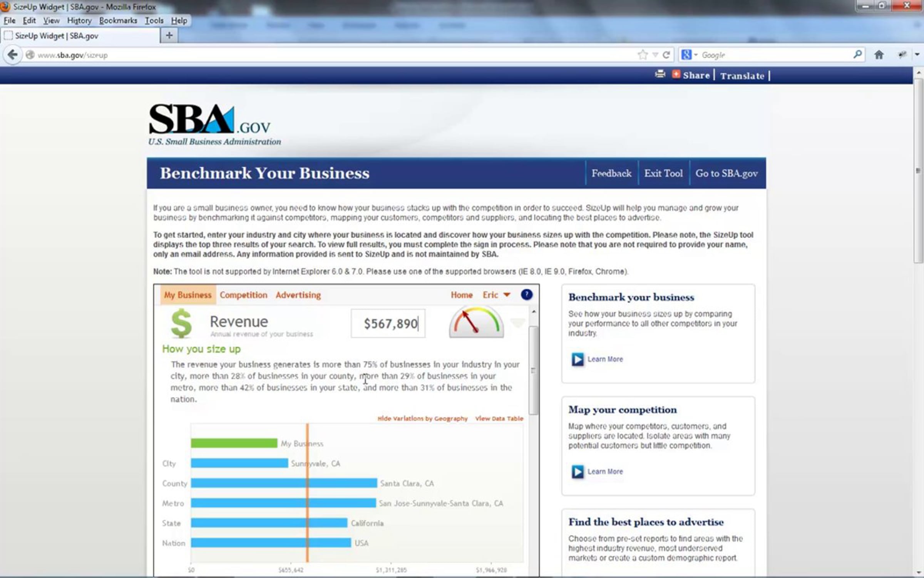Image resolution: width=924 pixels, height=578 pixels.
Task: Click the green My Business bar in chart
Action: [234, 443]
